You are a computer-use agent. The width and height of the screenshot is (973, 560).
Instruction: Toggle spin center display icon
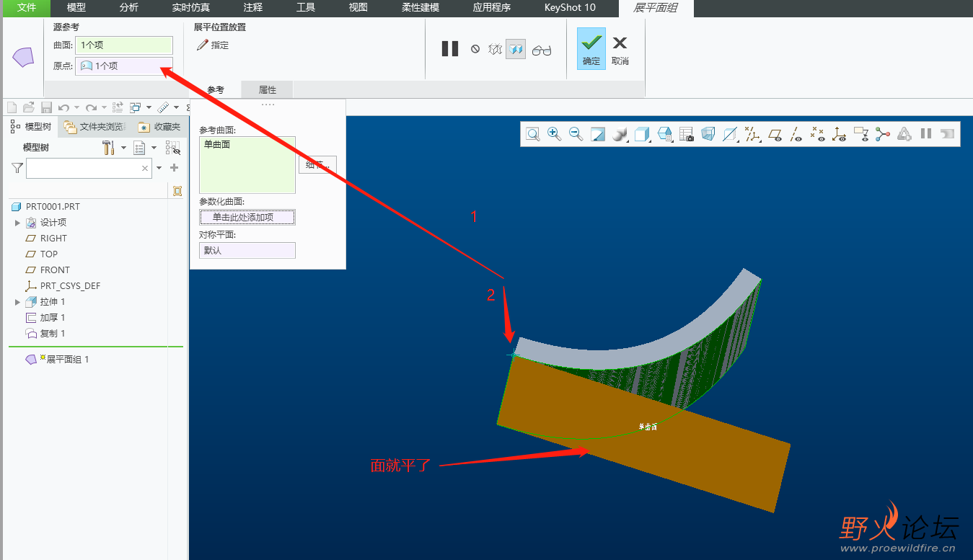883,133
